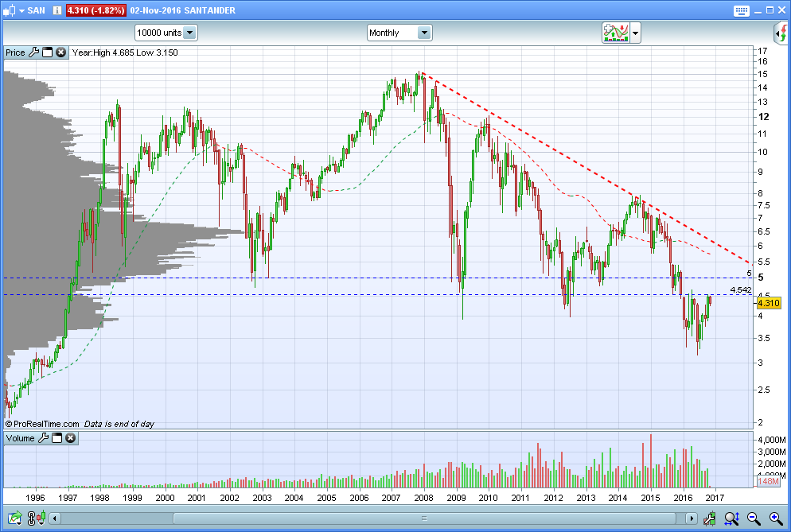The image size is (791, 532).
Task: Click the 148M volume value label
Action: (768, 482)
